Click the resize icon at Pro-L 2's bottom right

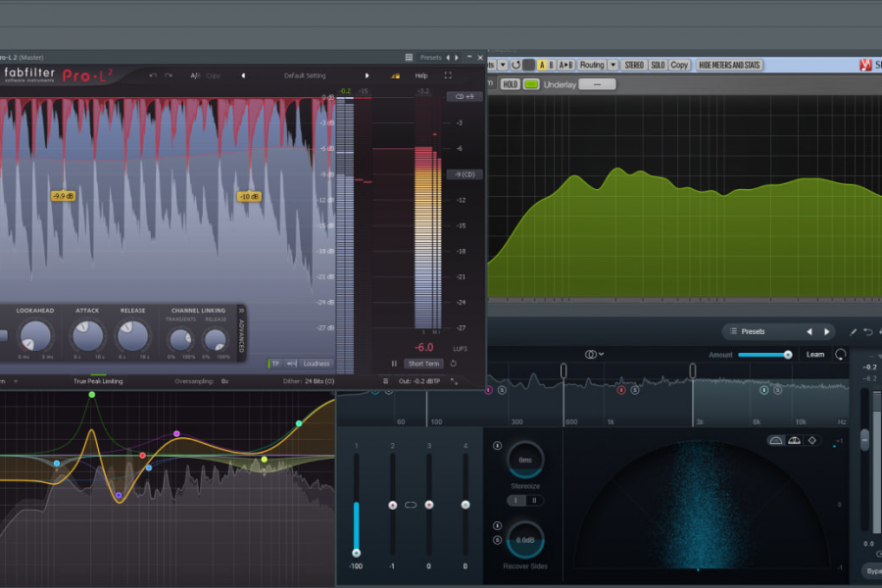pyautogui.click(x=454, y=381)
